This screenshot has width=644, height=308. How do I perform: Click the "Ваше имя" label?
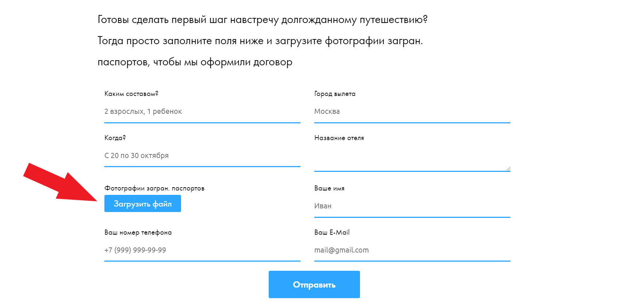(329, 188)
